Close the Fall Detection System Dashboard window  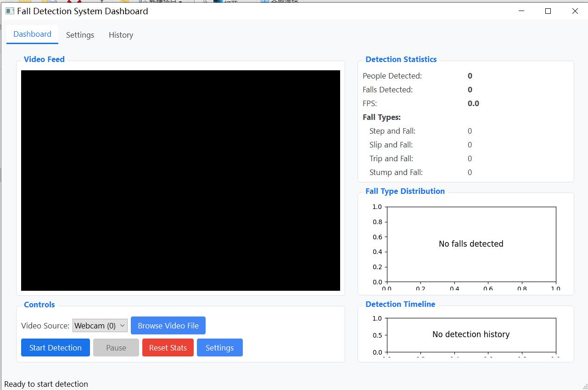pyautogui.click(x=575, y=11)
